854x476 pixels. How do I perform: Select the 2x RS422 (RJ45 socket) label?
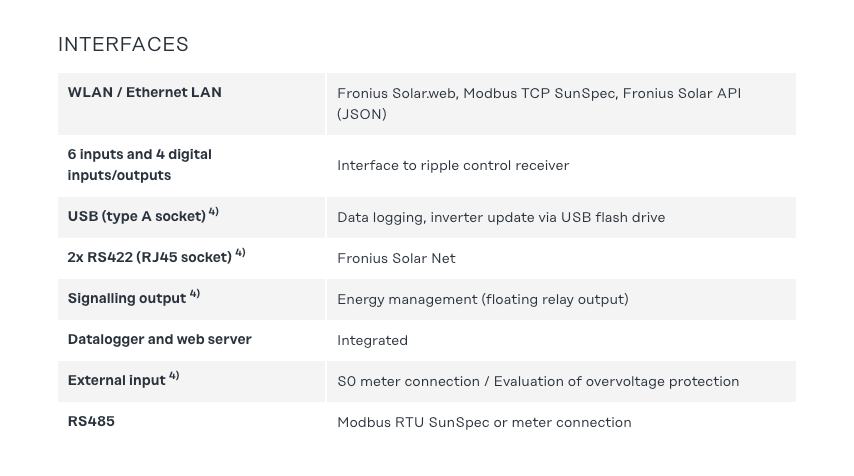coord(150,257)
